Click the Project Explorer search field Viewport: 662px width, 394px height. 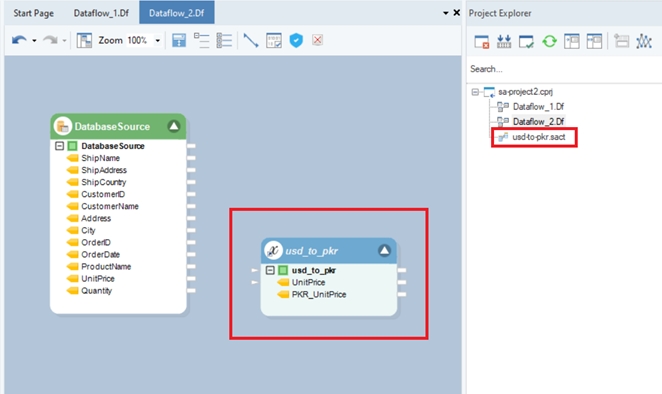click(564, 69)
